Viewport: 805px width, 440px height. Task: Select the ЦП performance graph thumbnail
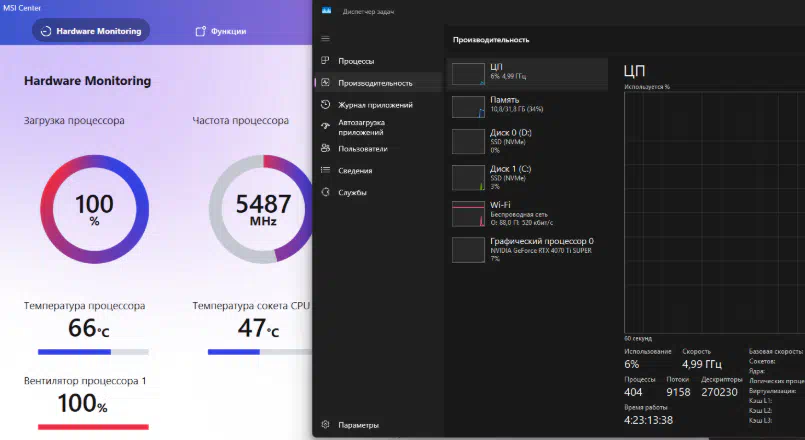(x=468, y=74)
